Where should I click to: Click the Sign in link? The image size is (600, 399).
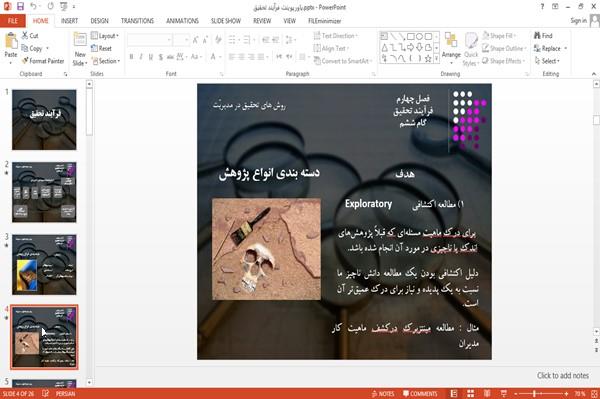(x=578, y=21)
